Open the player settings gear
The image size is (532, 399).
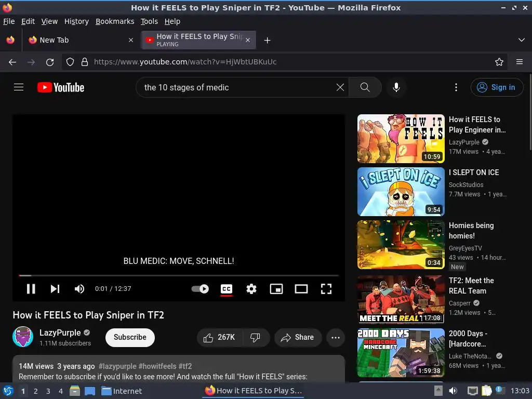tap(251, 289)
